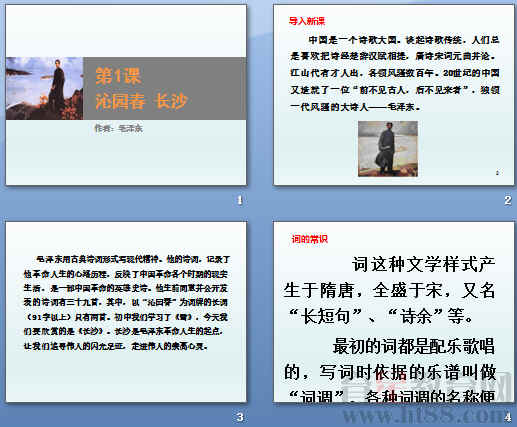Click the large text 词这种文学样式产生于隋唐

(389, 290)
